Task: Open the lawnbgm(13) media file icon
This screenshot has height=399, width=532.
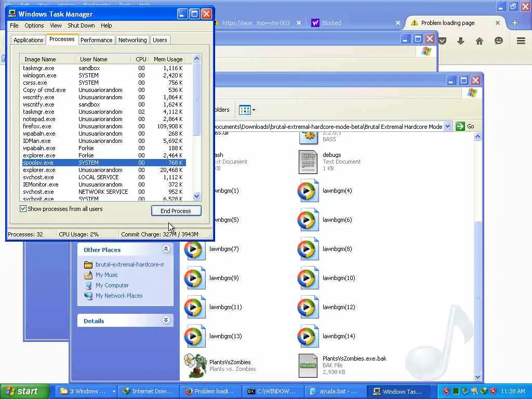Action: tap(195, 336)
